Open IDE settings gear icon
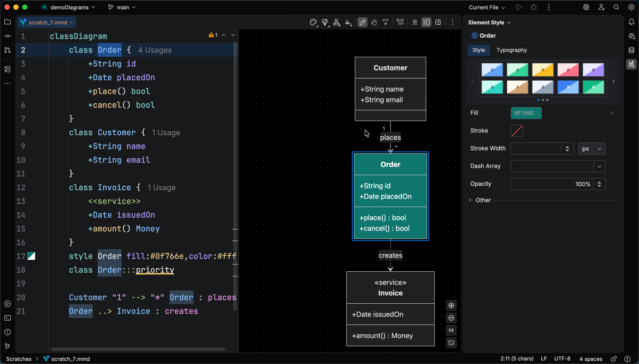Screen dimensions: 639x364 (x=631, y=7)
